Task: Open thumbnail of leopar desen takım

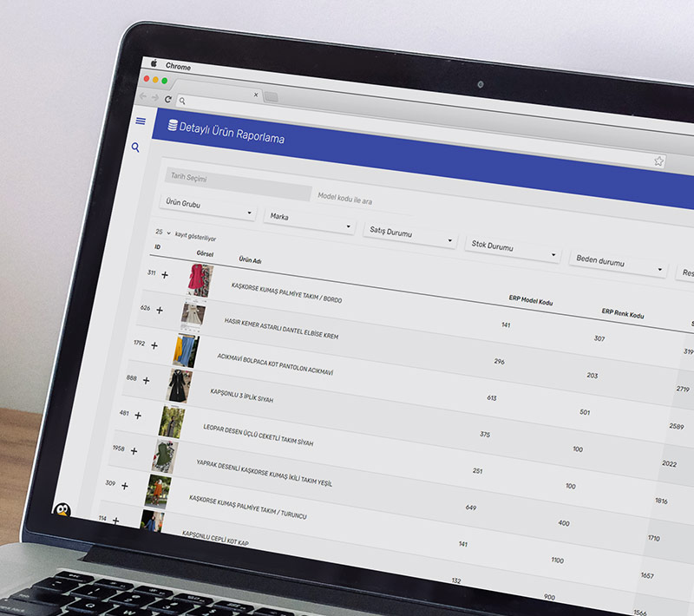Action: tap(172, 423)
